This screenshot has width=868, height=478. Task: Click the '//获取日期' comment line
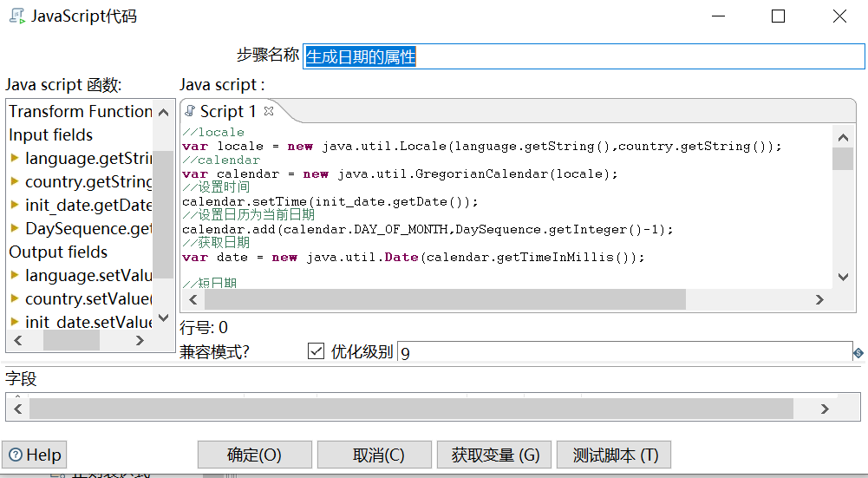tap(216, 243)
